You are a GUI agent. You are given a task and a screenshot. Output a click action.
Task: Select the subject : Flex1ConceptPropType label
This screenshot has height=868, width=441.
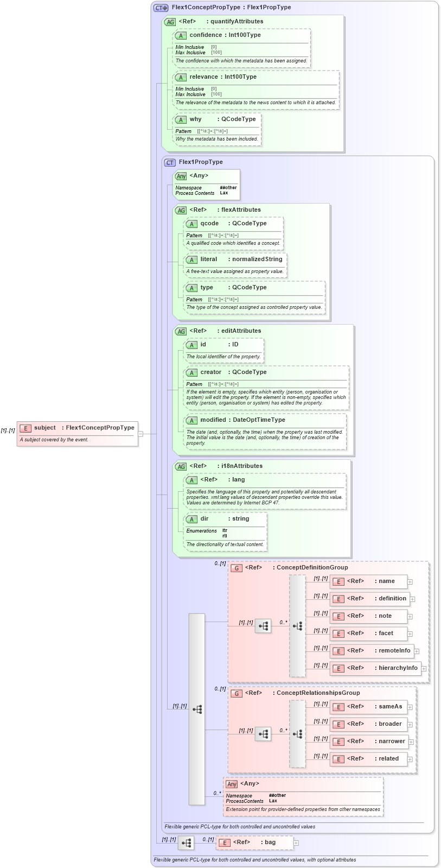pos(84,428)
